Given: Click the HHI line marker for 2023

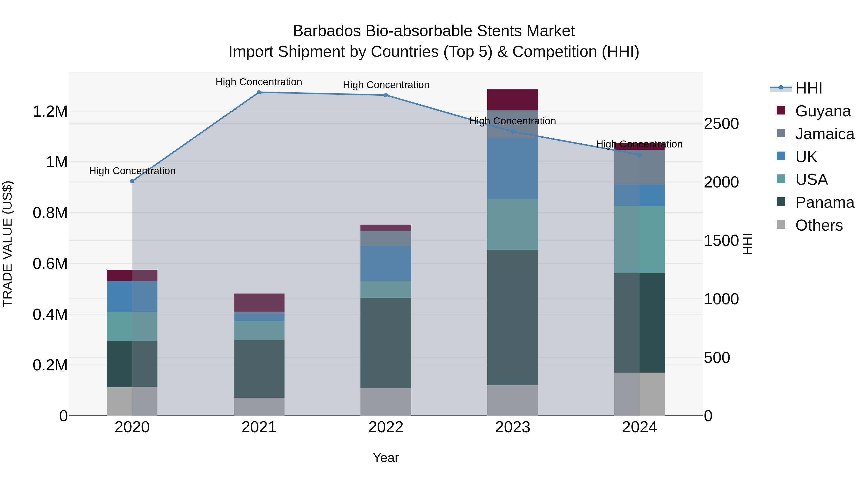Looking at the screenshot, I should pos(513,132).
